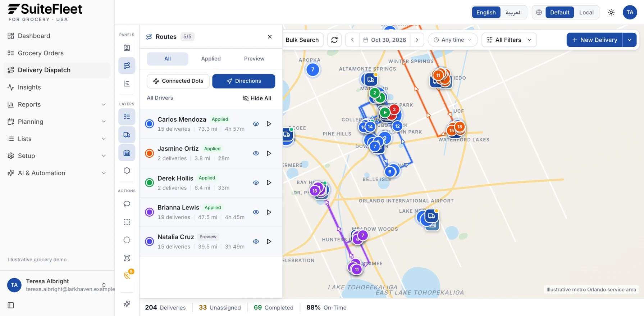The width and height of the screenshot is (644, 316).
Task: Open Grocery Orders in sidebar
Action: point(57,53)
